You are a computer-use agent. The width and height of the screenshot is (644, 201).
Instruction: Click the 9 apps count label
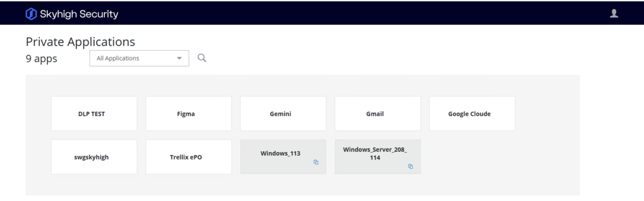(41, 58)
